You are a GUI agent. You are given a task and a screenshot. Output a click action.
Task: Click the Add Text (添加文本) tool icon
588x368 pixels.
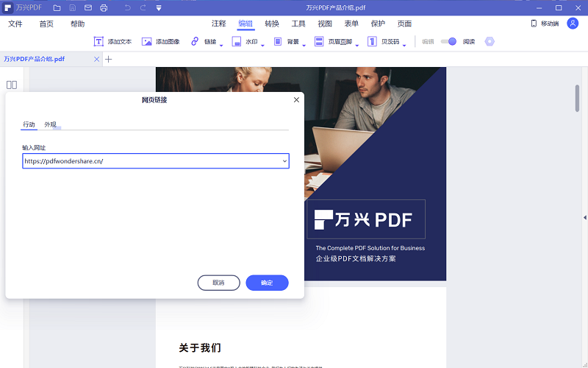click(98, 42)
